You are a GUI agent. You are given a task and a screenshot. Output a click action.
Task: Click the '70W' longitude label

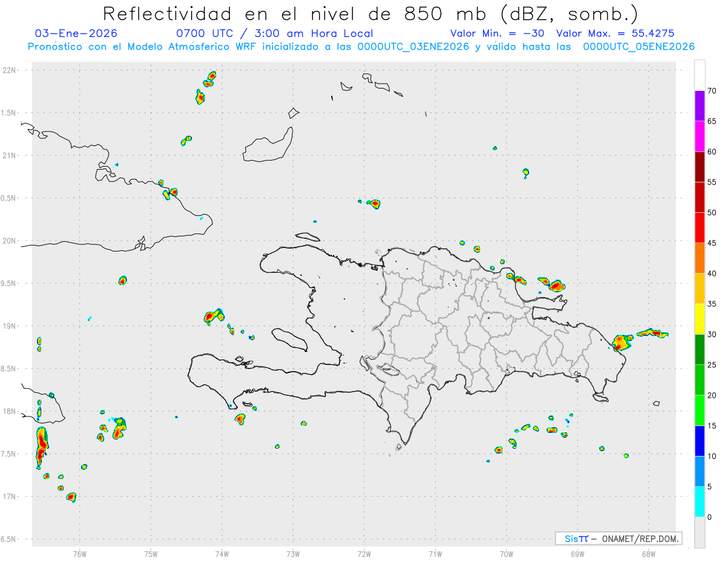point(507,553)
